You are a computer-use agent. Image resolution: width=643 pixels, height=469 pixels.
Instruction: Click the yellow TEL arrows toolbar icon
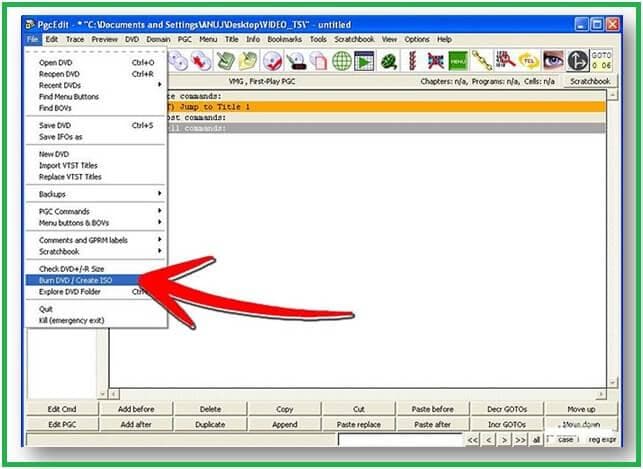pos(529,61)
